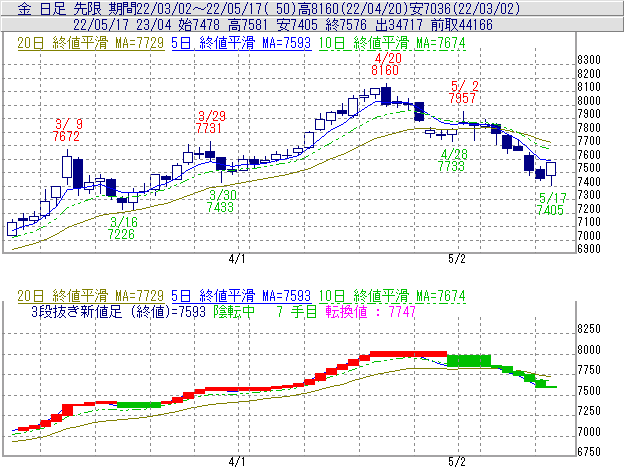Click the upper chart 20日 終値平滑 MA=7729 link
Viewport: 624px width, 475px height.
pos(91,43)
